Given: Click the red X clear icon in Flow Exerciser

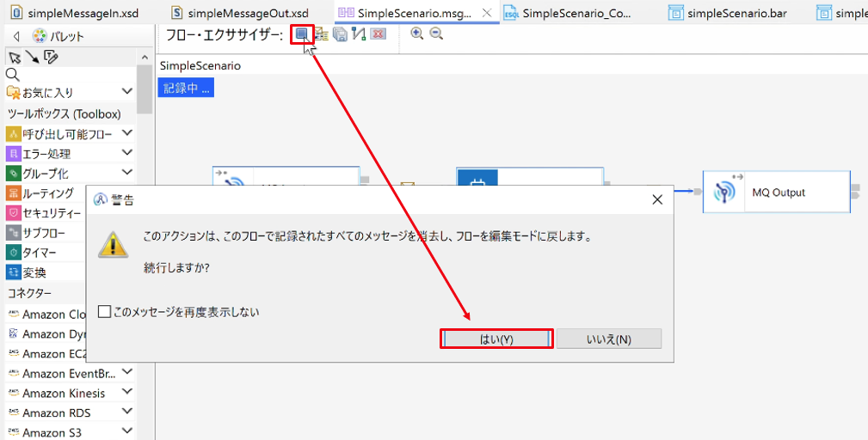Looking at the screenshot, I should click(379, 34).
